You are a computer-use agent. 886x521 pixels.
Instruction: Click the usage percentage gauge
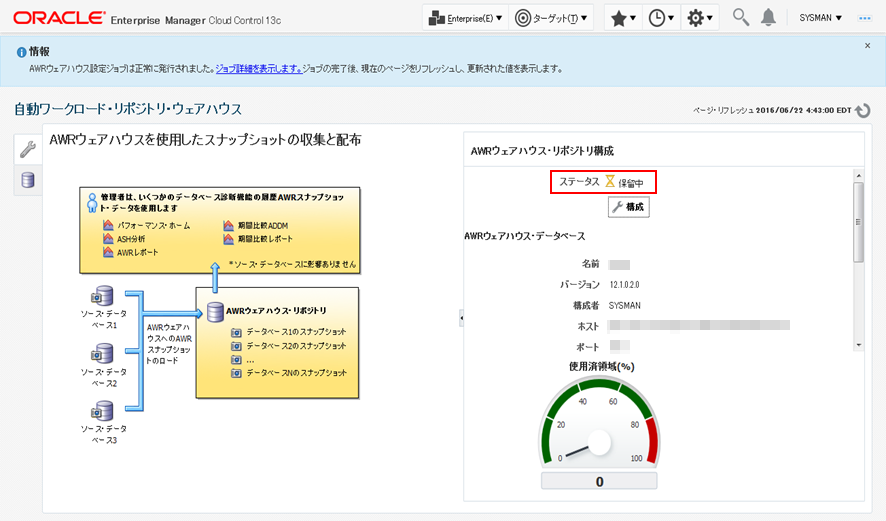[599, 422]
